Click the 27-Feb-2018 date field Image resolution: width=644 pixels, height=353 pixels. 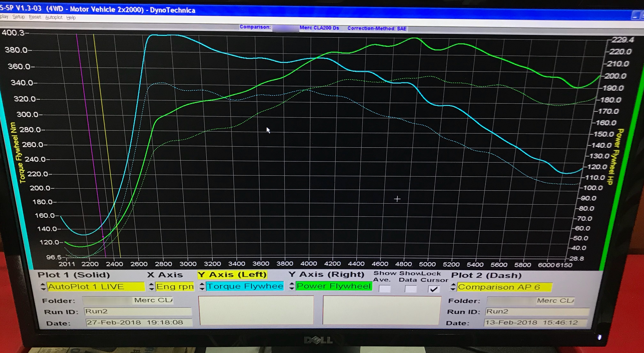(139, 322)
